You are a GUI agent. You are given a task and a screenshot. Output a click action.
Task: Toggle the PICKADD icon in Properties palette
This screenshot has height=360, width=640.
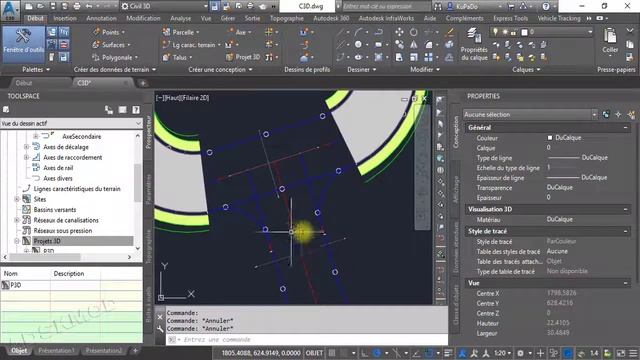[606, 115]
